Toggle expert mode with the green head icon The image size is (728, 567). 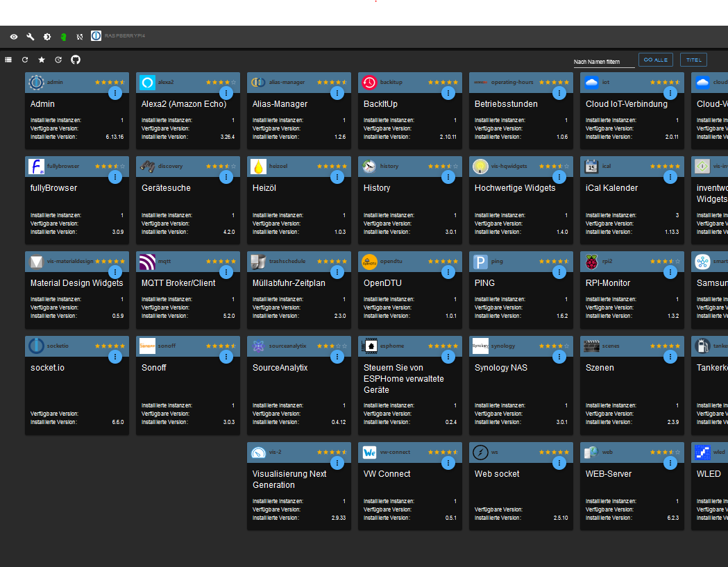click(64, 37)
